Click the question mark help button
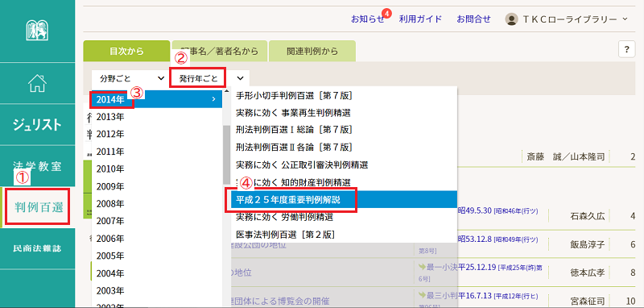 coord(627,50)
